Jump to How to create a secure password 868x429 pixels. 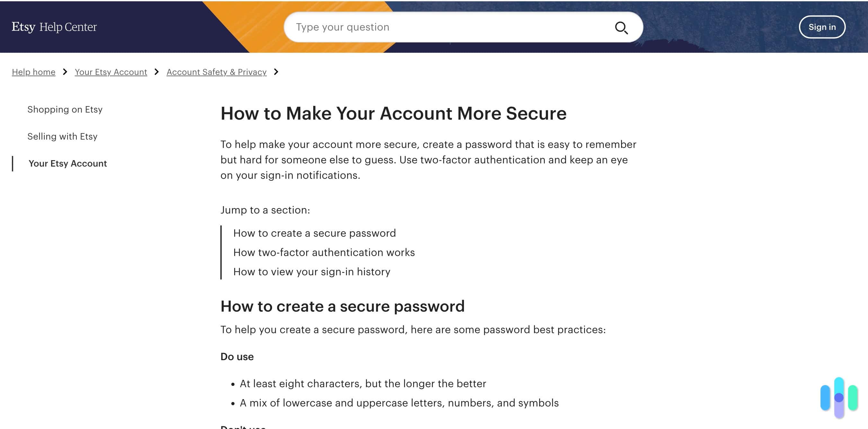314,233
